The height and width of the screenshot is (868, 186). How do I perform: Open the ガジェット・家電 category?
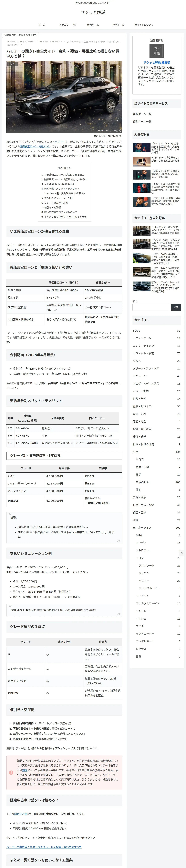(x=157, y=353)
